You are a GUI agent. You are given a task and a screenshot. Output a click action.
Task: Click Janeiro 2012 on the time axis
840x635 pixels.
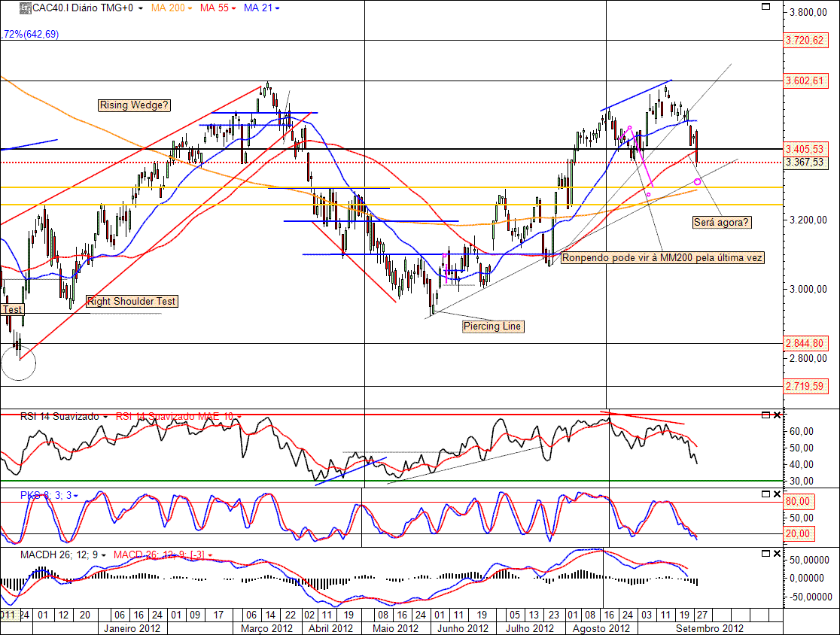tap(132, 628)
